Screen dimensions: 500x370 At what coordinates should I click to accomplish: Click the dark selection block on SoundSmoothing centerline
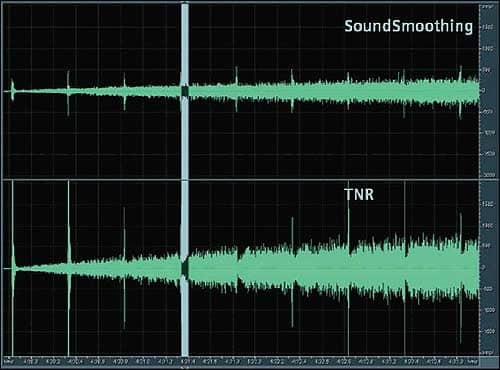tap(185, 91)
